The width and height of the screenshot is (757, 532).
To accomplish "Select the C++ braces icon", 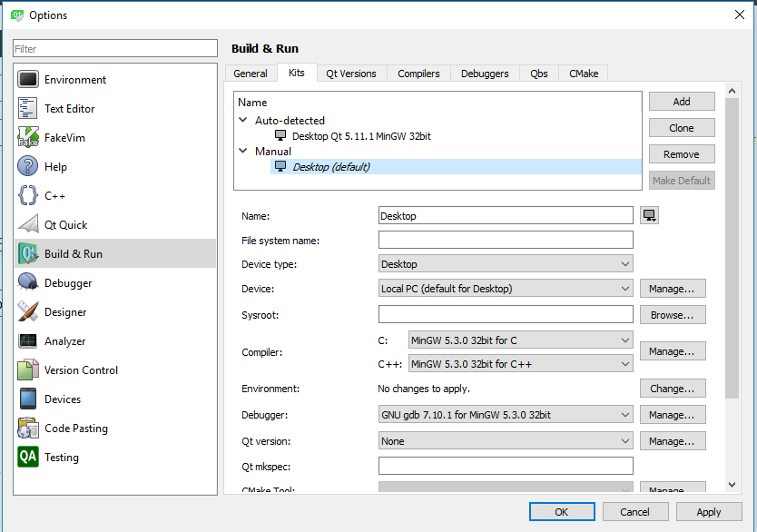I will tap(28, 195).
